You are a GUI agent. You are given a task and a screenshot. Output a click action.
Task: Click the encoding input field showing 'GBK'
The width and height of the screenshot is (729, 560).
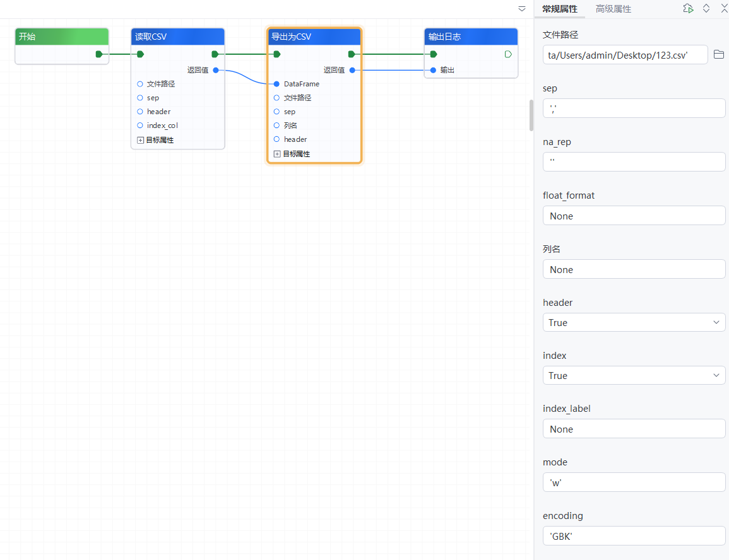tap(634, 536)
